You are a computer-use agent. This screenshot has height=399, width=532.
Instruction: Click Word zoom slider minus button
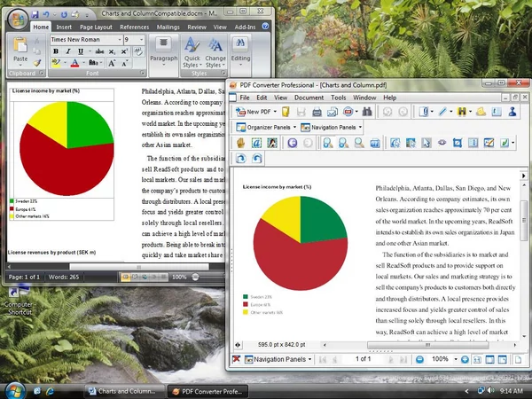[195, 278]
